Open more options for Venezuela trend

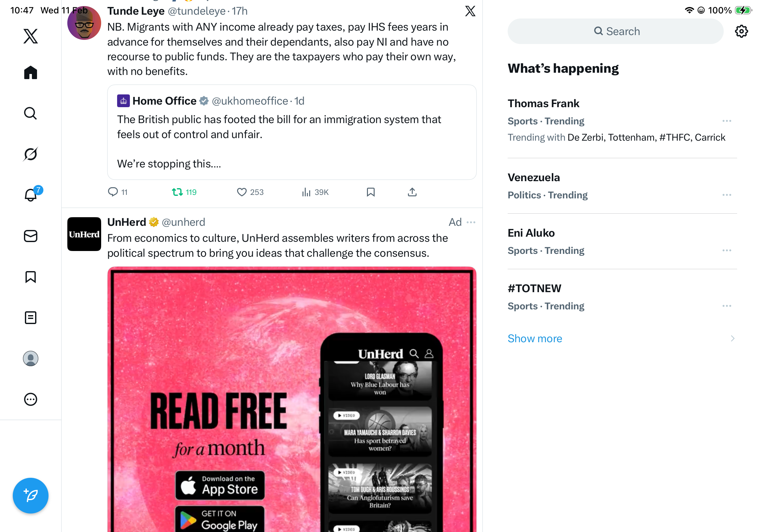coord(727,195)
